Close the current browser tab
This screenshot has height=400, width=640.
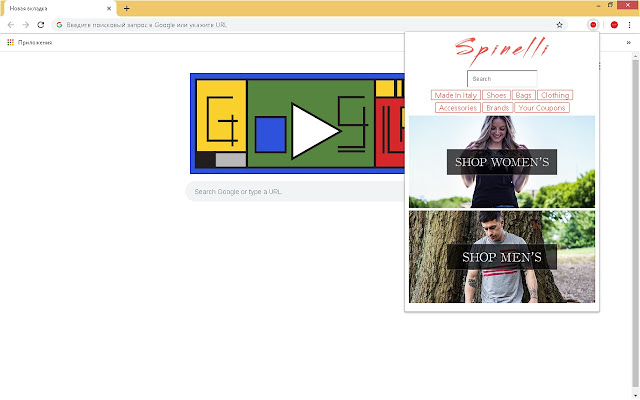pyautogui.click(x=109, y=8)
